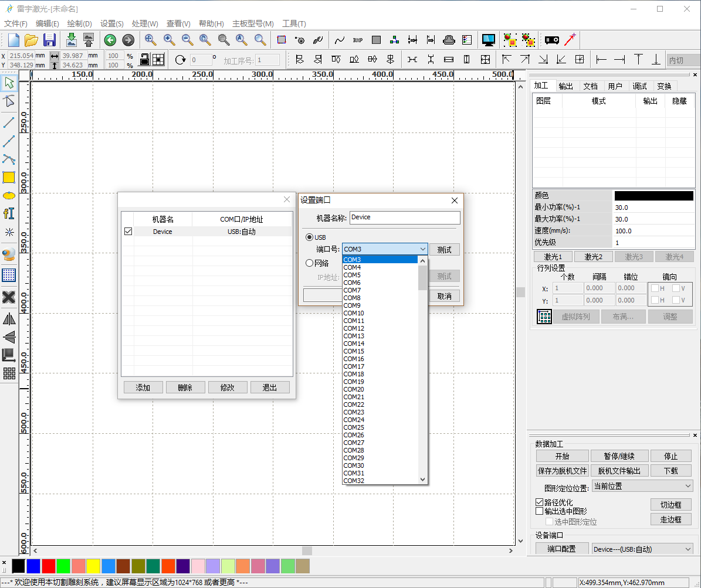Click the Undo green arrow icon

point(110,40)
